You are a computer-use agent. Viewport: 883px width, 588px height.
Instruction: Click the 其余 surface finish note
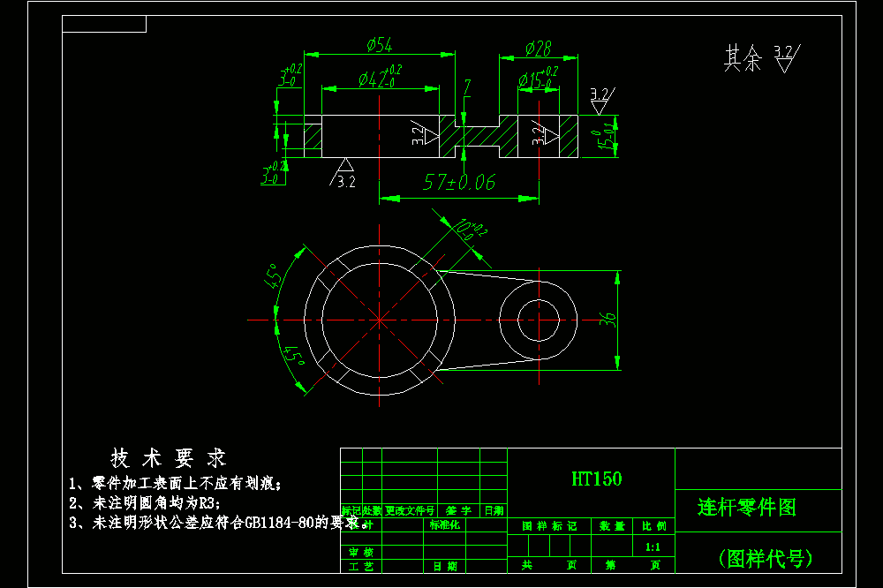pos(743,58)
